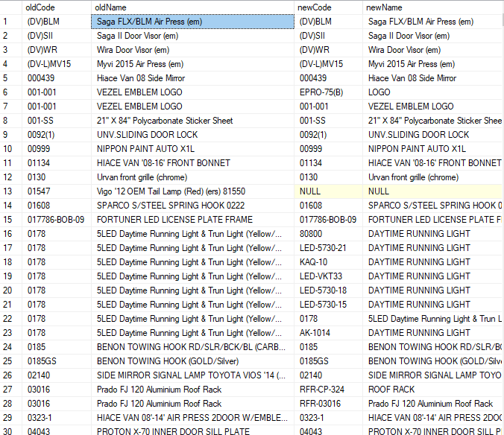Click oldCode cell 0323-1
This screenshot has width=504, height=435.
(x=57, y=418)
